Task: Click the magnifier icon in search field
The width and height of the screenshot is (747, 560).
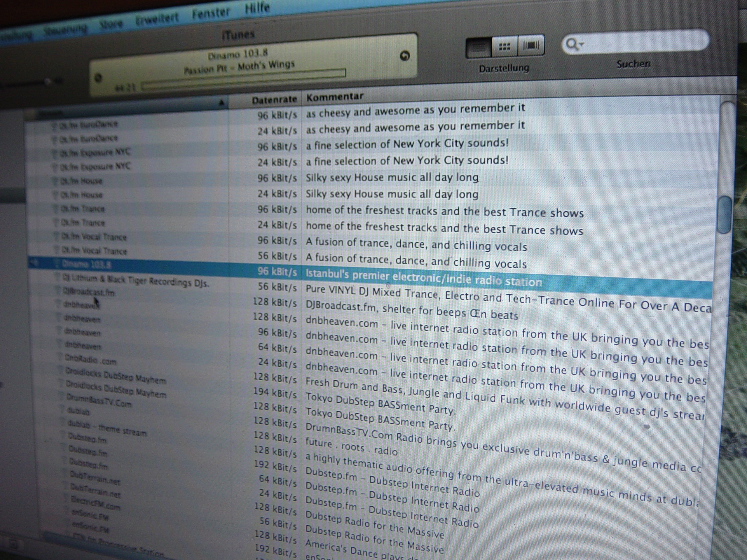Action: pyautogui.click(x=571, y=44)
